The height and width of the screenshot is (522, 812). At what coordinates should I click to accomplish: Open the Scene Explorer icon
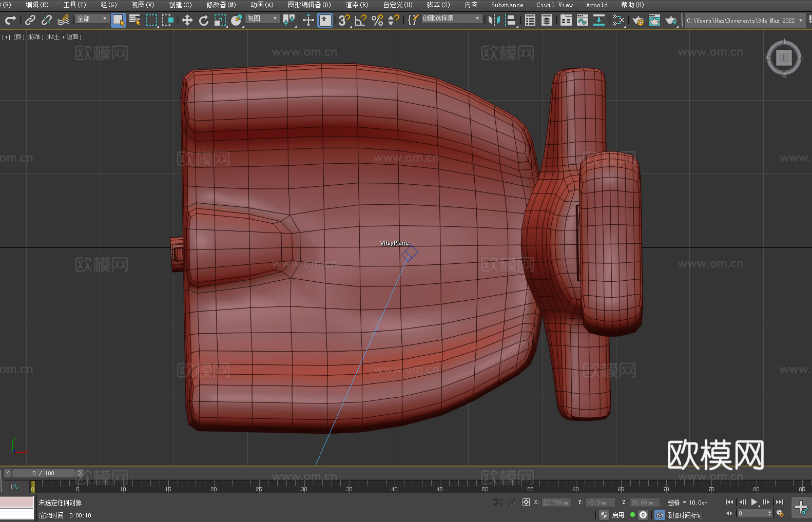point(530,20)
